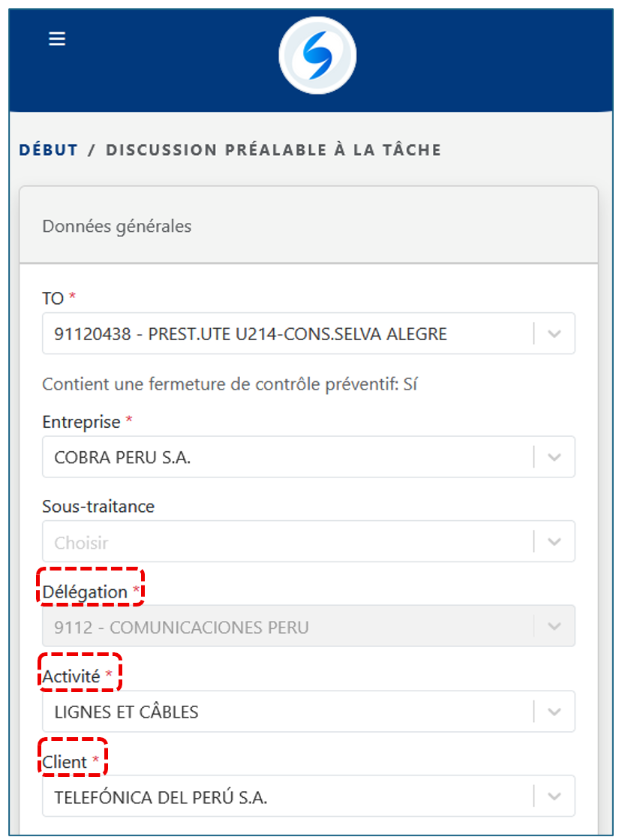This screenshot has height=840, width=622.
Task: Click the Activité field label
Action: tap(71, 676)
